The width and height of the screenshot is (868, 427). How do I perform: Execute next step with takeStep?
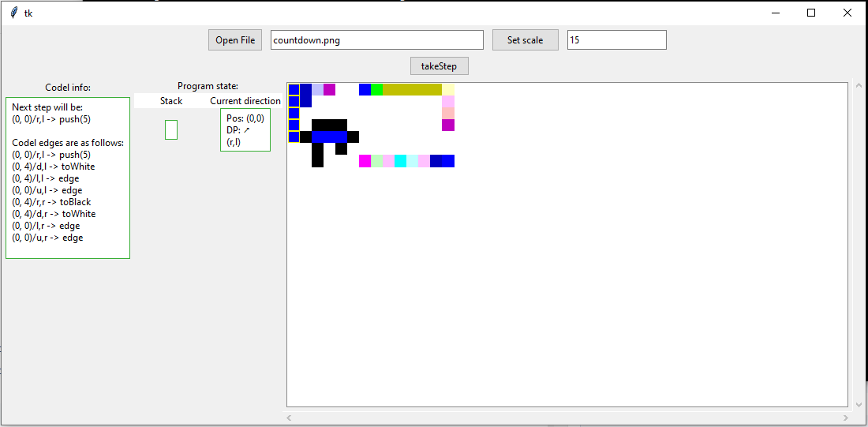(x=439, y=66)
